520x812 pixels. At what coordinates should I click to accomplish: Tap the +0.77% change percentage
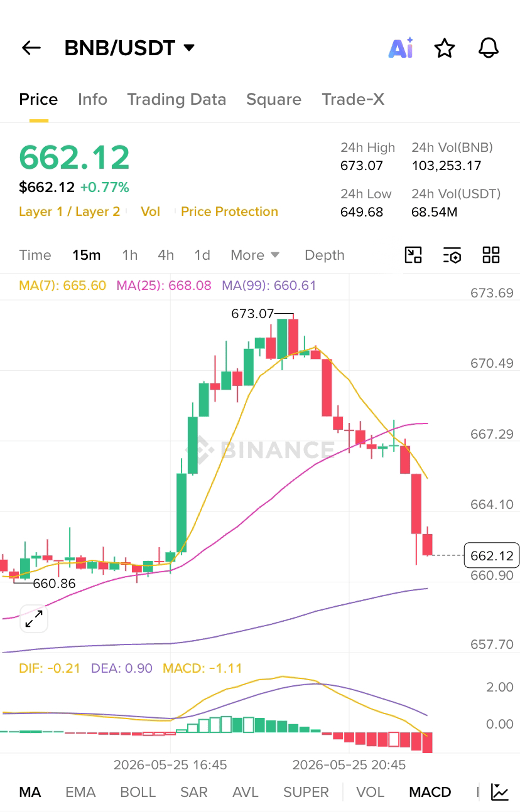pyautogui.click(x=105, y=187)
